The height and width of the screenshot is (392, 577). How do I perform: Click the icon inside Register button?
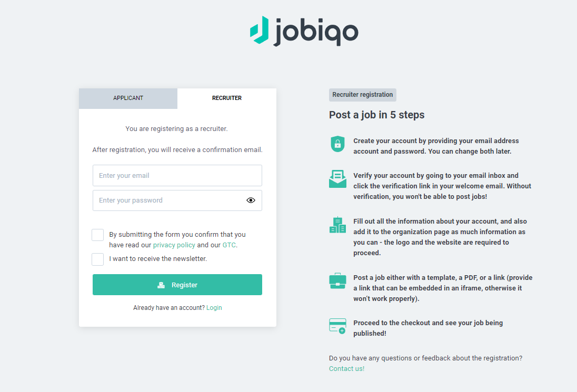click(x=161, y=285)
